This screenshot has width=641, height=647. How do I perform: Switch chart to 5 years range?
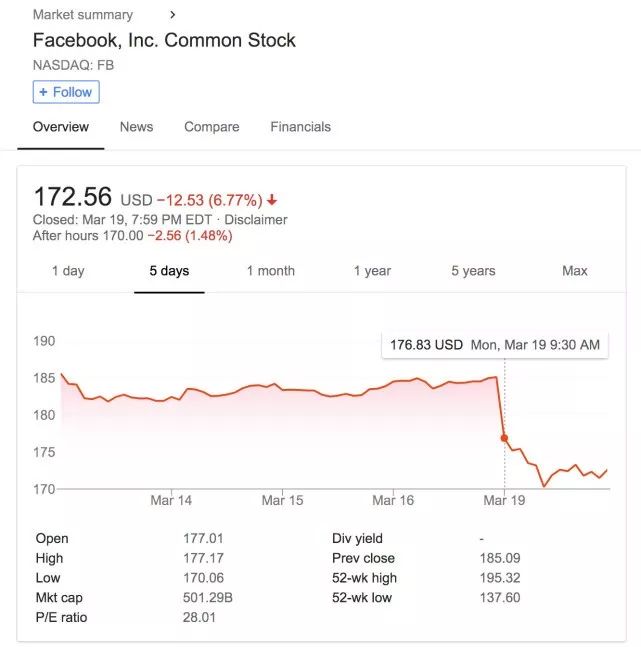coord(473,271)
